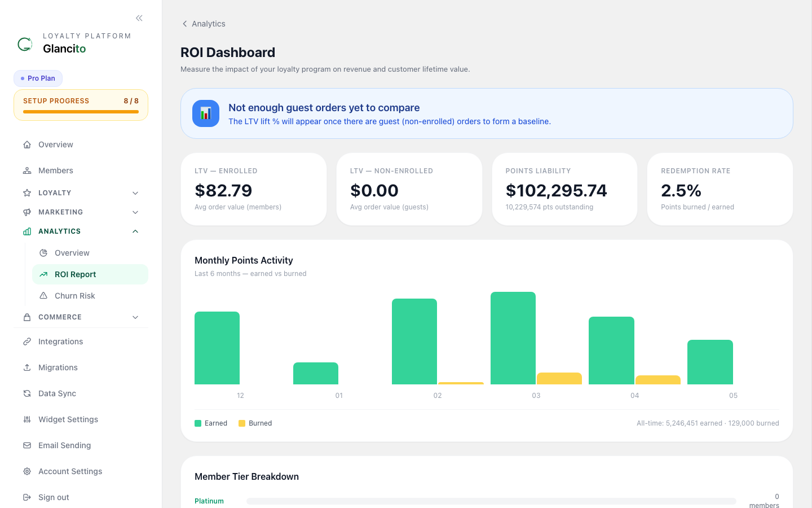The image size is (812, 508).
Task: Click the earned bar for month 03
Action: tap(513, 338)
